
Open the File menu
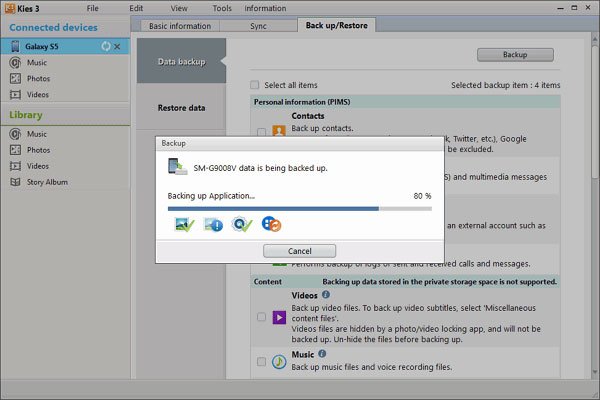(92, 8)
